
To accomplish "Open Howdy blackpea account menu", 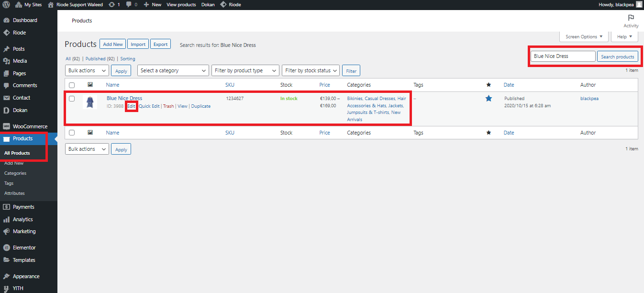I will tap(620, 4).
